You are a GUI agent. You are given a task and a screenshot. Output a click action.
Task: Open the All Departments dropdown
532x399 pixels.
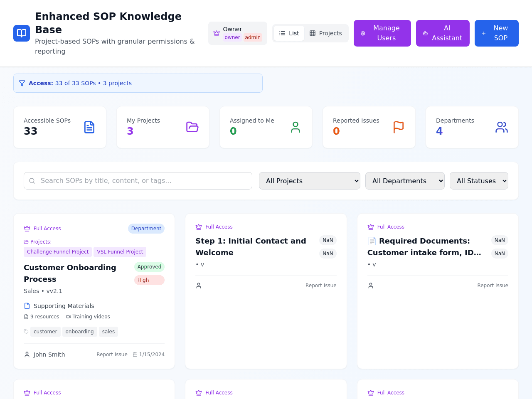[x=405, y=181]
